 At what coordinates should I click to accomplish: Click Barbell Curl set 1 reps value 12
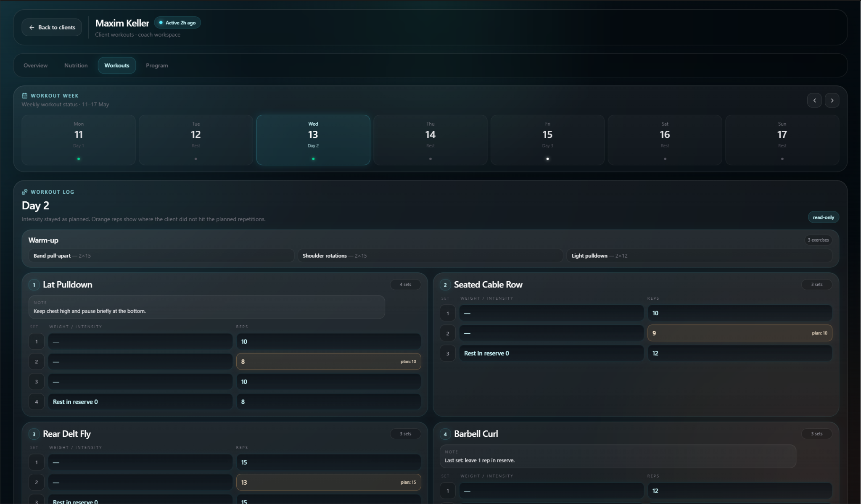point(740,491)
